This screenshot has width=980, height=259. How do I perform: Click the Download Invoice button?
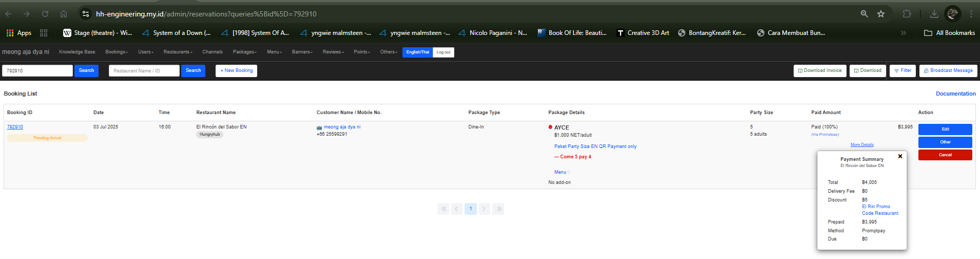[820, 71]
